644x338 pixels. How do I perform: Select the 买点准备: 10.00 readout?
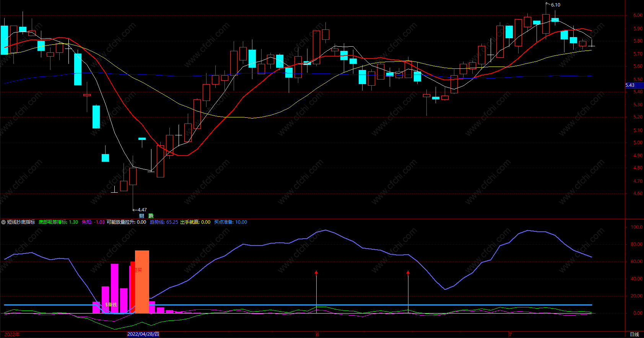coord(231,222)
